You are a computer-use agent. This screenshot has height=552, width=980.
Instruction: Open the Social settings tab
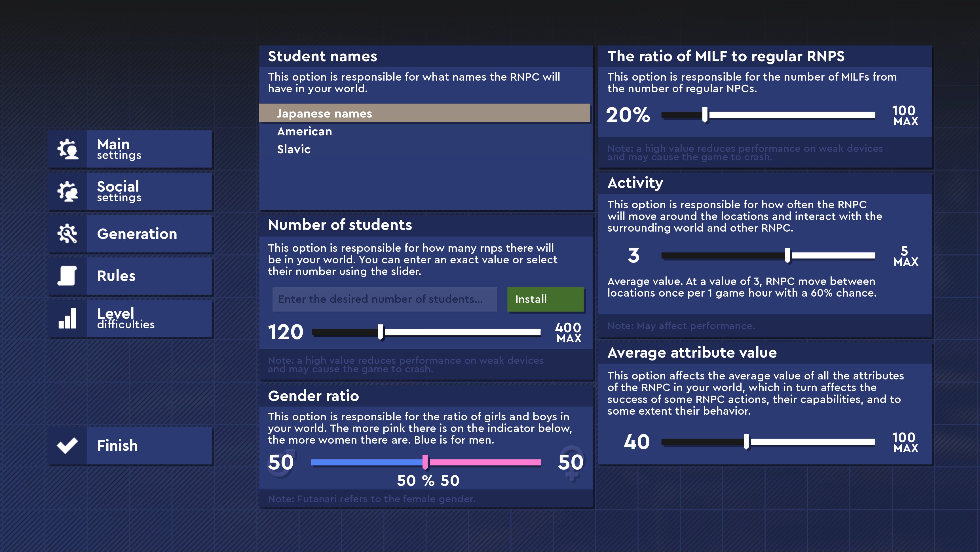(130, 191)
